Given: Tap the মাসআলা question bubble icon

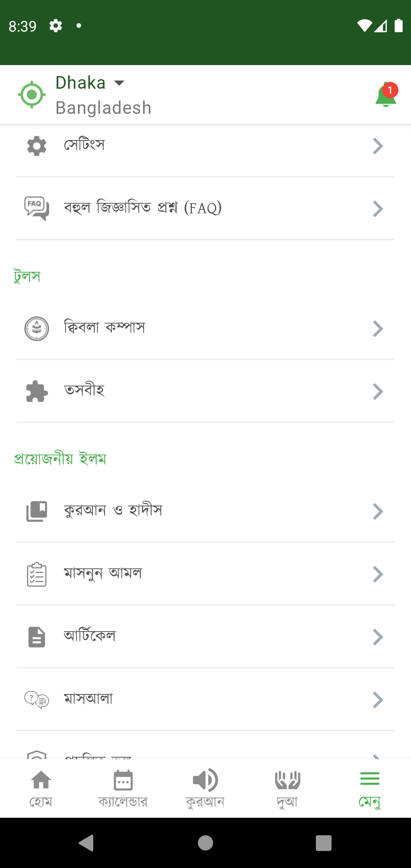Looking at the screenshot, I should (37, 700).
